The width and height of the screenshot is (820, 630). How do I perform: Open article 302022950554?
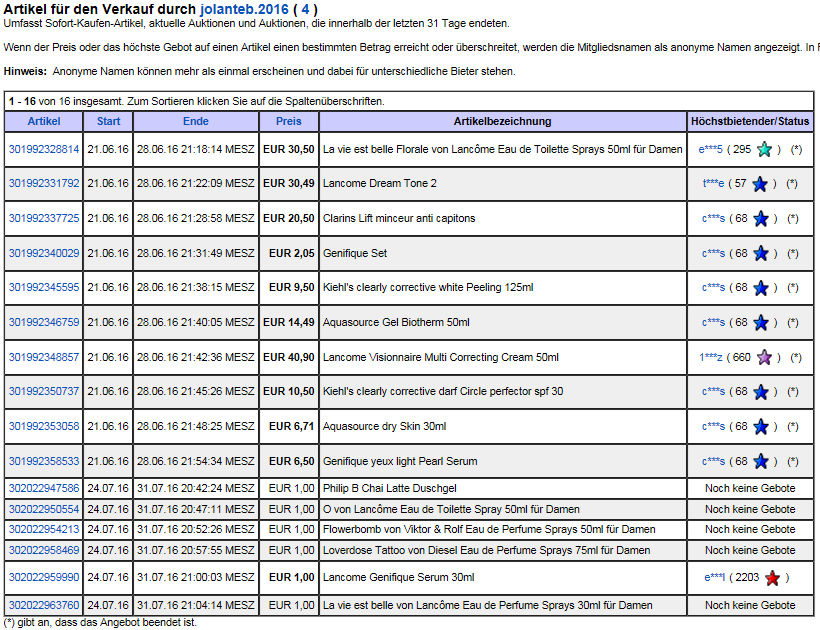(44, 509)
